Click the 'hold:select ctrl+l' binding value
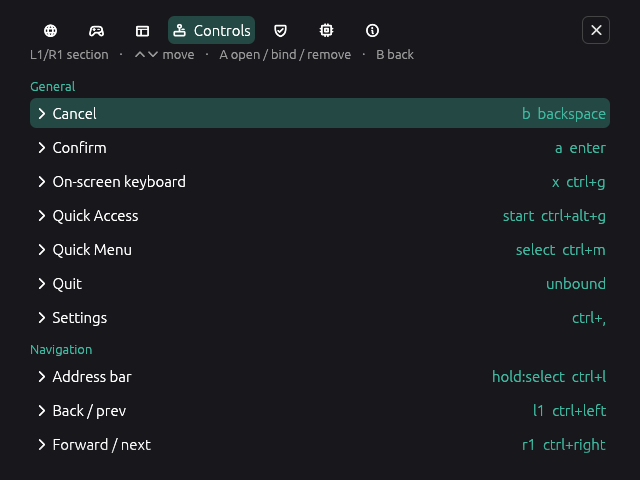 549,377
